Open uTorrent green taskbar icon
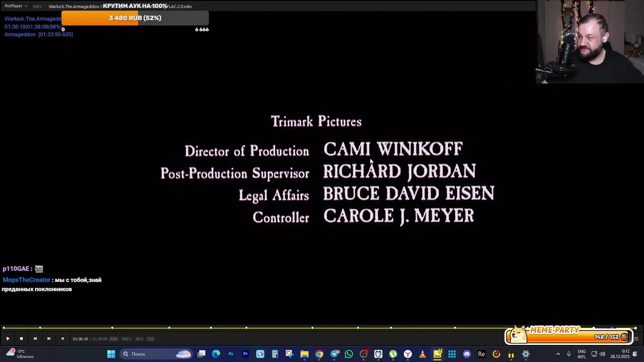This screenshot has height=362, width=644. click(393, 354)
